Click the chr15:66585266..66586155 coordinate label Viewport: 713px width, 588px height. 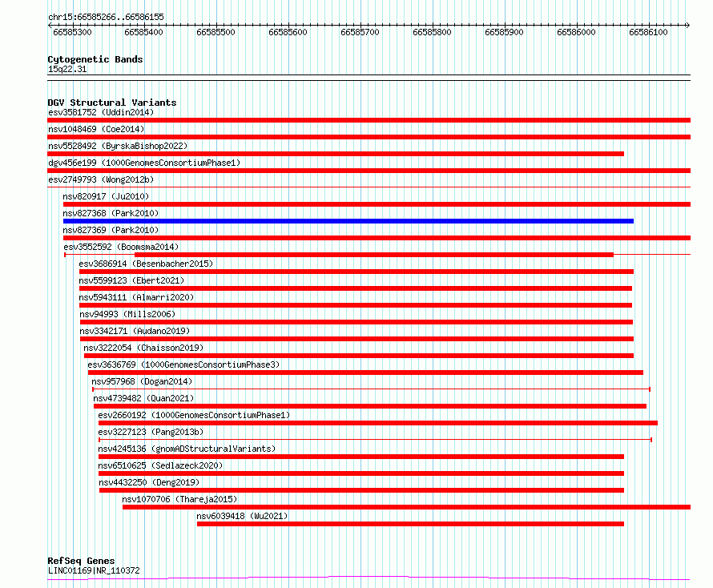[106, 18]
